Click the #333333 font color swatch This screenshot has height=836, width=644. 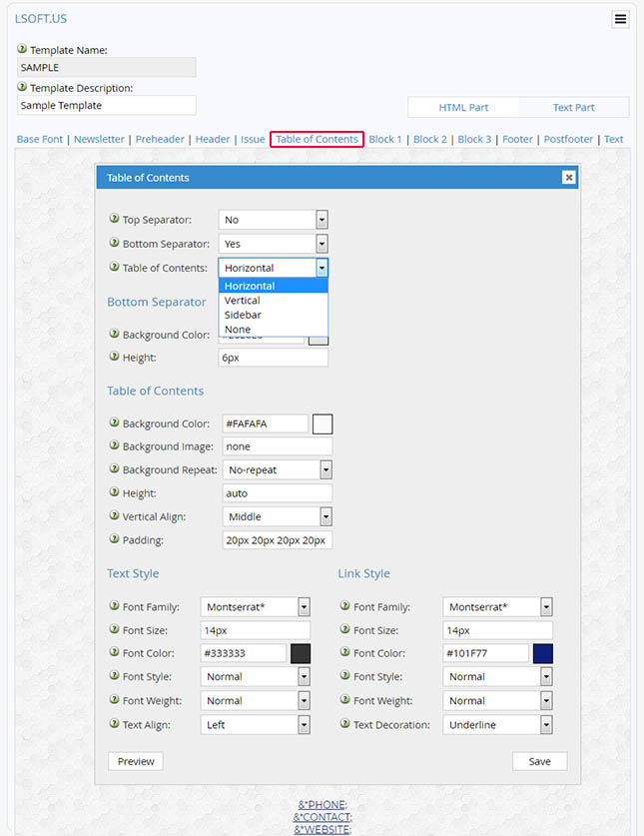pos(301,653)
